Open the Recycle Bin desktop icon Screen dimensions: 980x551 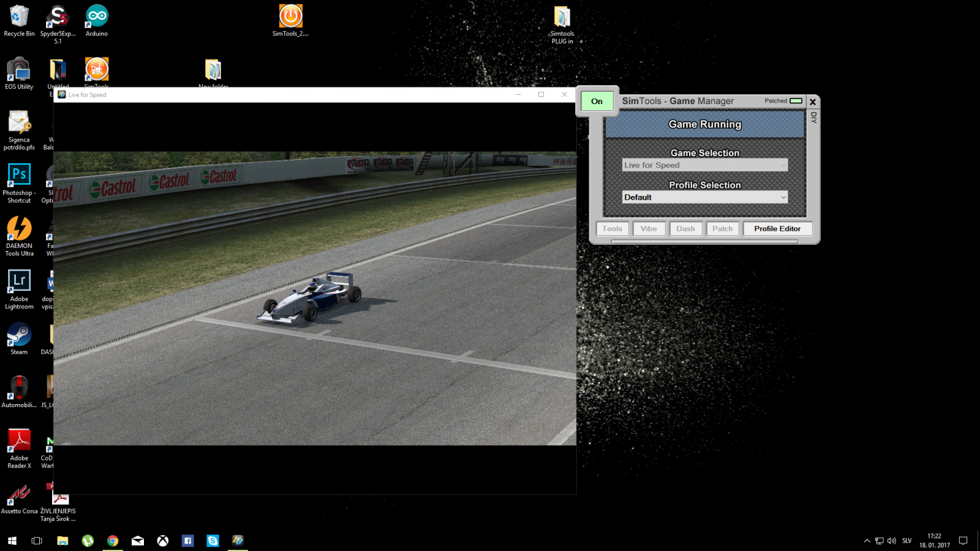[19, 21]
